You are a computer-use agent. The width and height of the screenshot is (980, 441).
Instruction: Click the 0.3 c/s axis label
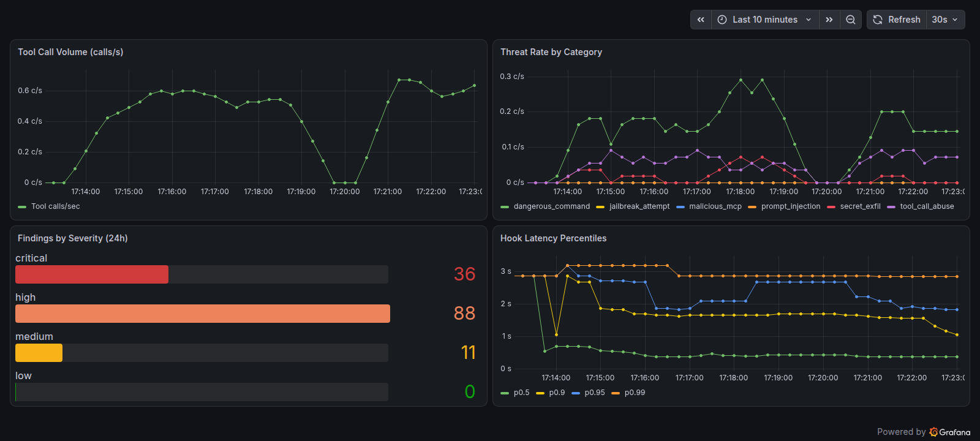click(x=512, y=77)
